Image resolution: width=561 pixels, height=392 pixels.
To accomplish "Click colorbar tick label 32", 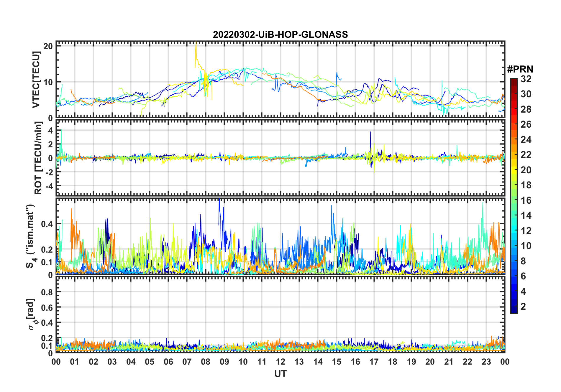I will (526, 79).
